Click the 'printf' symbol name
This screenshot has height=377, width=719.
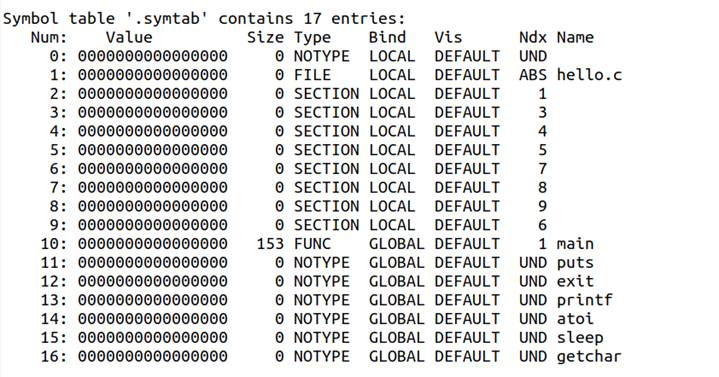click(x=585, y=300)
